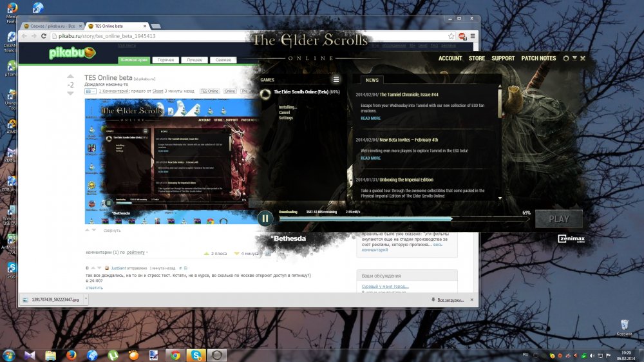
Task: Click the Bethesda logo
Action: click(289, 238)
